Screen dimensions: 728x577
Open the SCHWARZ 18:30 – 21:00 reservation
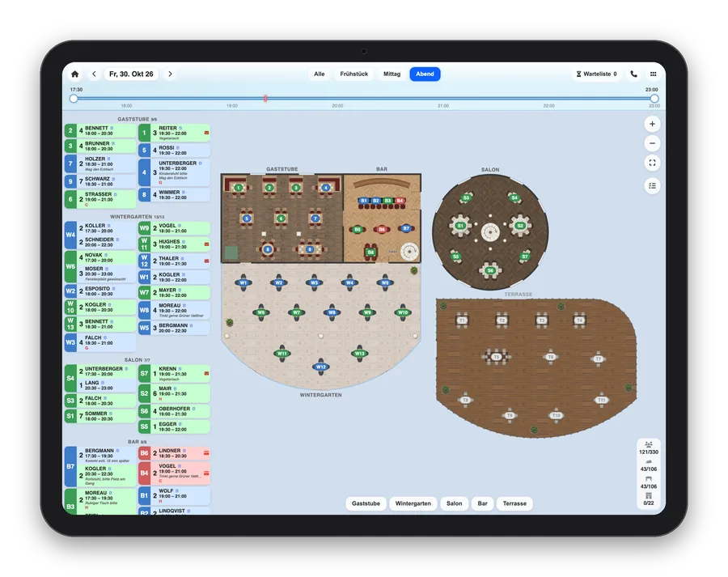point(101,181)
